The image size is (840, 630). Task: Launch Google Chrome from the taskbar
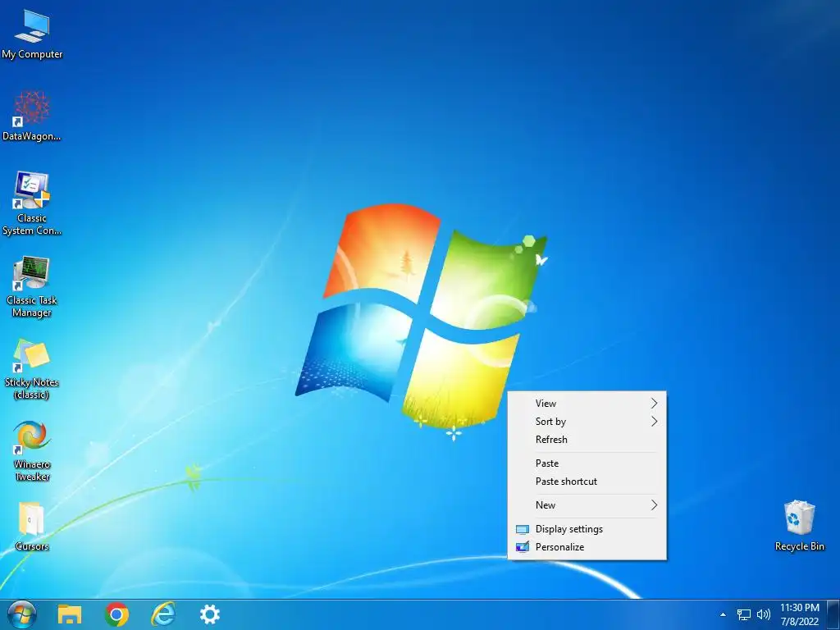[116, 614]
